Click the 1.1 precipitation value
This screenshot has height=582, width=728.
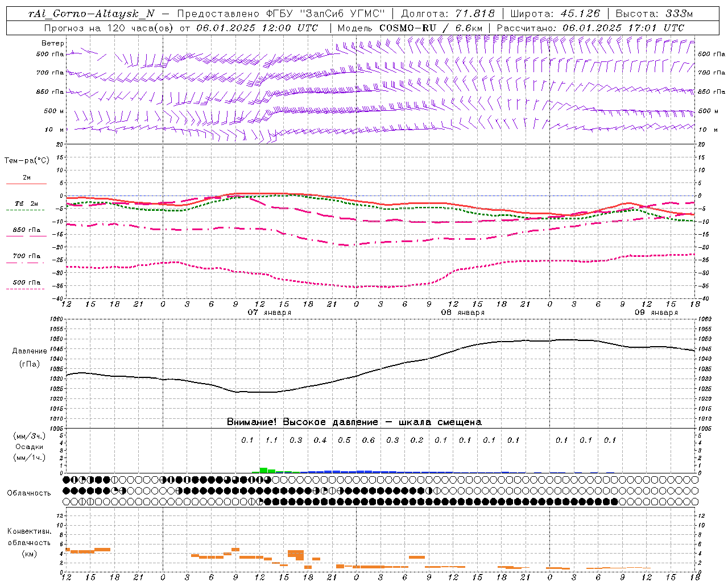[271, 440]
